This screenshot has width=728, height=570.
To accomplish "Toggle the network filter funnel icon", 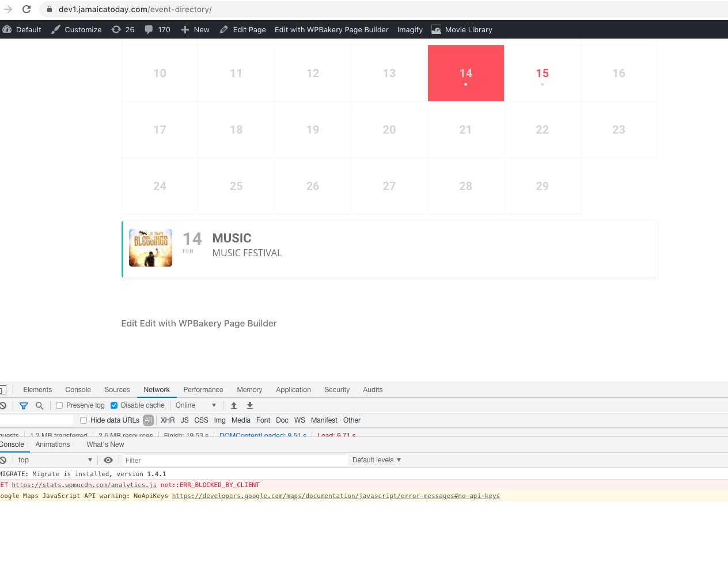I will (24, 406).
